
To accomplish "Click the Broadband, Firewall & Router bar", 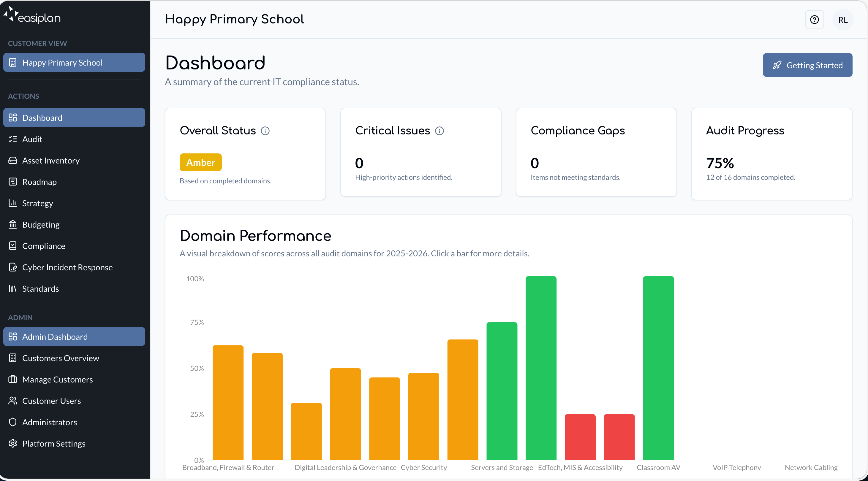I will (228, 403).
